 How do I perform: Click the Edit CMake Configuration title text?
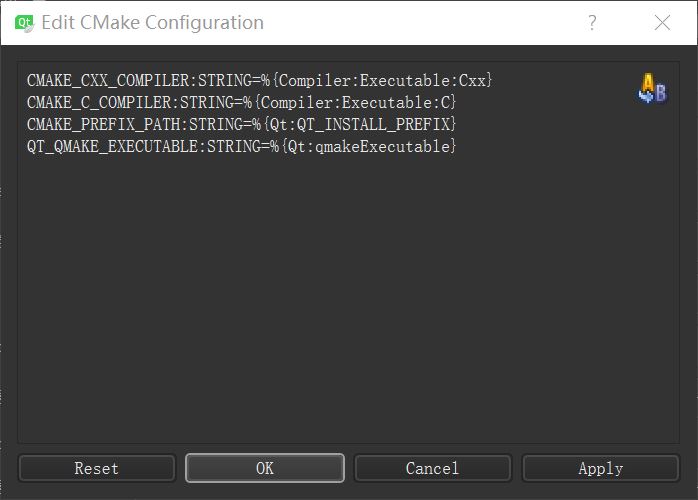click(x=154, y=22)
